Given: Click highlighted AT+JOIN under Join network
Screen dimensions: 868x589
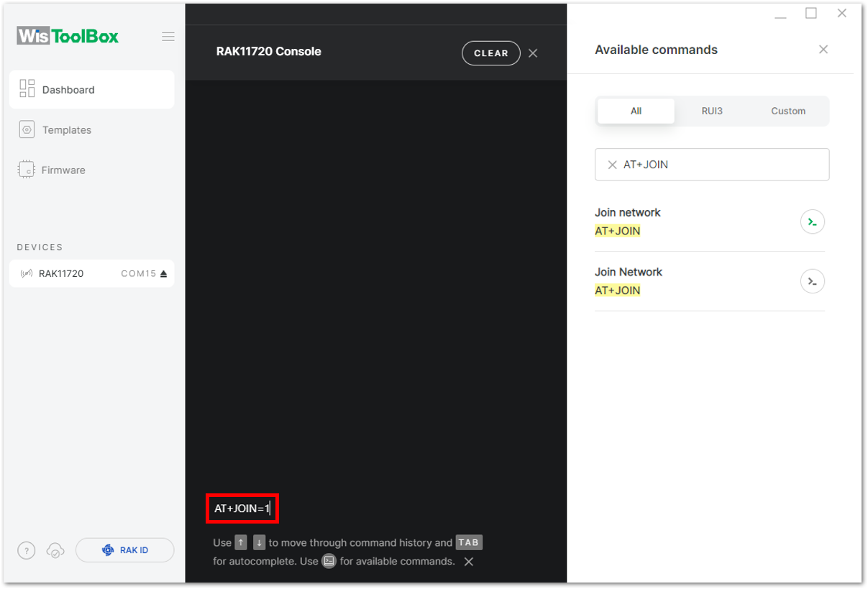Looking at the screenshot, I should click(618, 232).
